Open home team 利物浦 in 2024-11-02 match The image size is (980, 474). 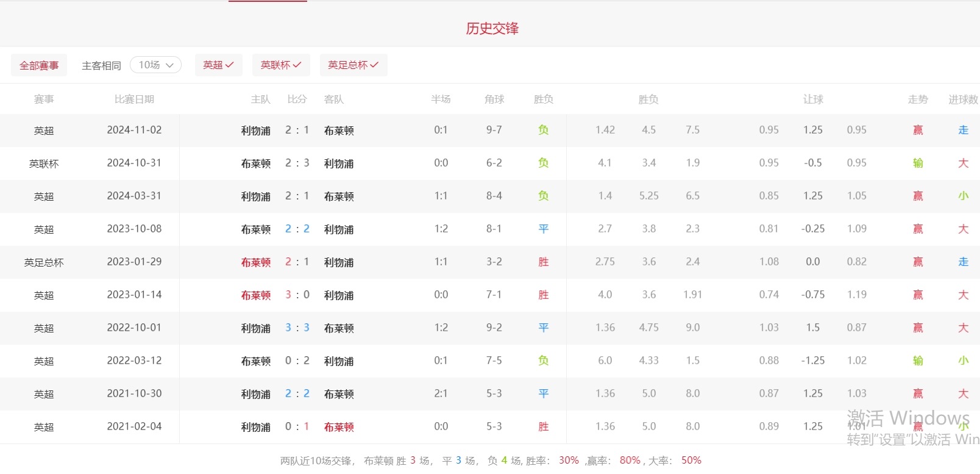click(x=255, y=131)
